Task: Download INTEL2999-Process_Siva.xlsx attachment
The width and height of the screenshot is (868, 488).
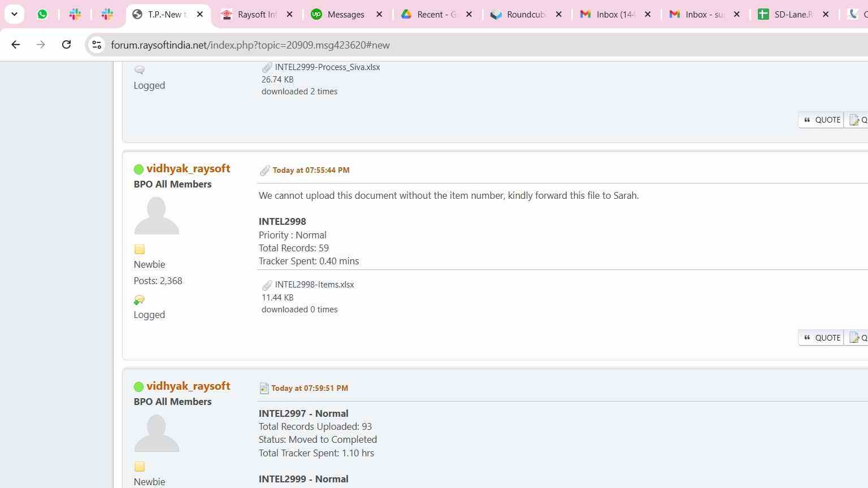Action: [327, 67]
